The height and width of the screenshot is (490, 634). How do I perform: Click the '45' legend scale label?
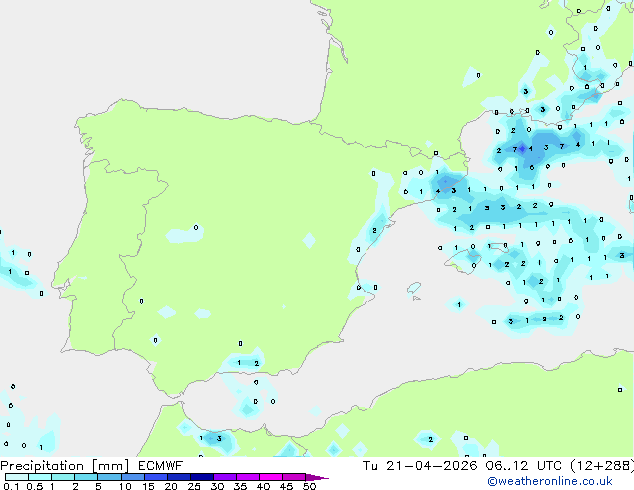tap(286, 486)
